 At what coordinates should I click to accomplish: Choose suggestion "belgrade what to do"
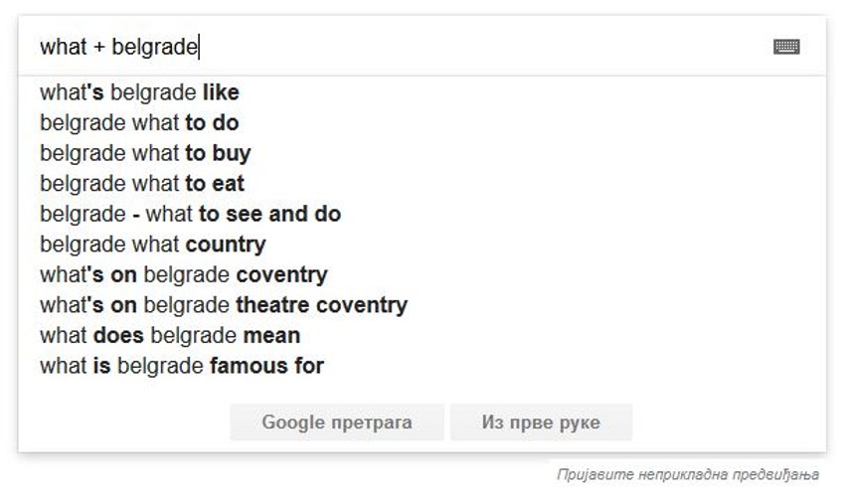pos(139,123)
